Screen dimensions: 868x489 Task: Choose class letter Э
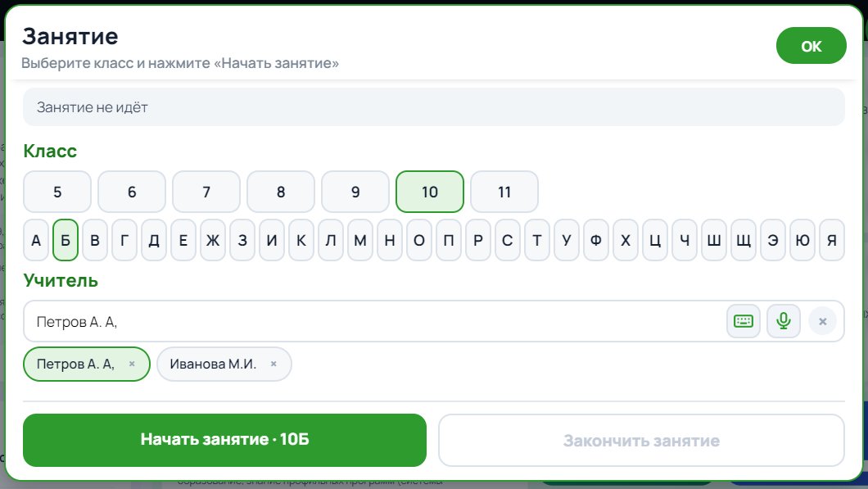773,240
